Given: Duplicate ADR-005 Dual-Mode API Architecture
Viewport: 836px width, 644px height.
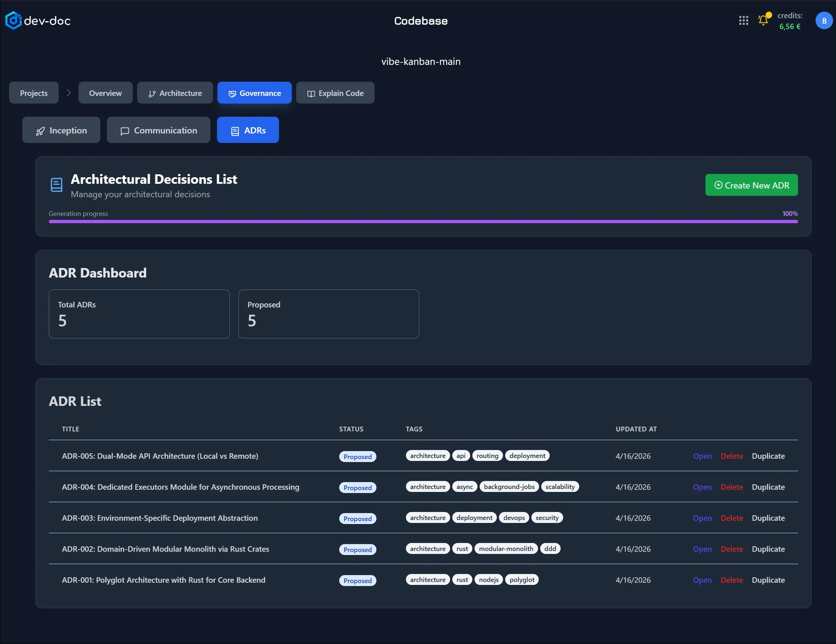Looking at the screenshot, I should pyautogui.click(x=768, y=456).
